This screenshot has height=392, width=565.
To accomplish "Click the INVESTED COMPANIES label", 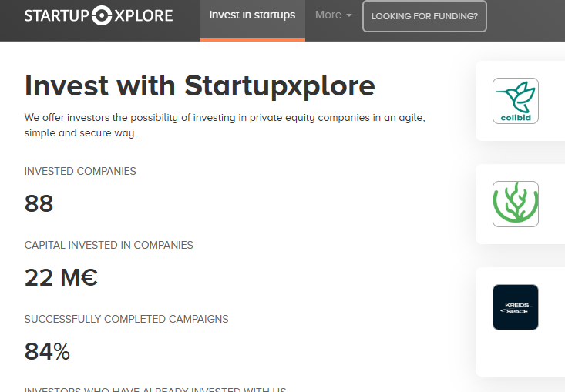I will pyautogui.click(x=80, y=171).
